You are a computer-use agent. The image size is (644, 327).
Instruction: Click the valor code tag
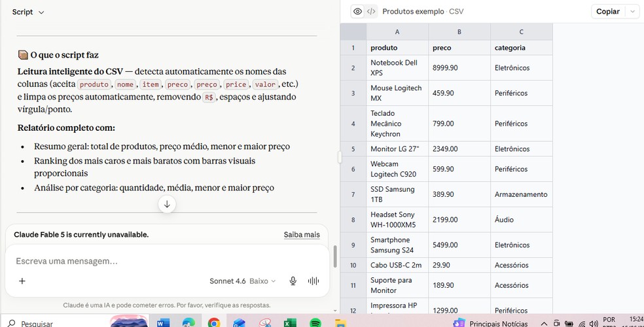265,84
